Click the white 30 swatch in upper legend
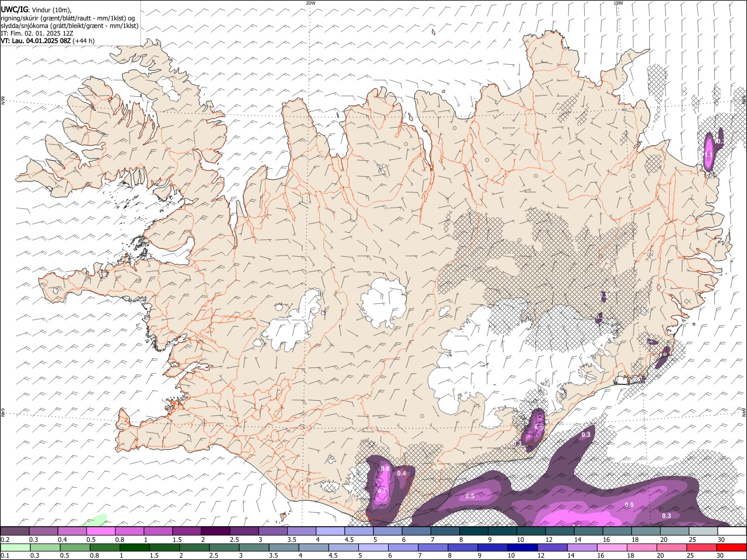The image size is (747, 560). point(731,531)
